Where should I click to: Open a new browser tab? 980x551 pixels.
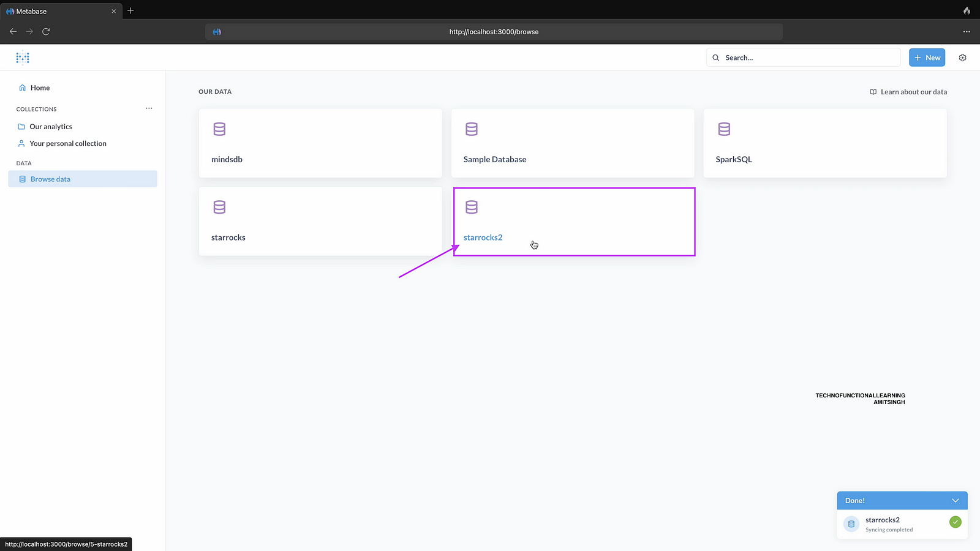(x=130, y=11)
